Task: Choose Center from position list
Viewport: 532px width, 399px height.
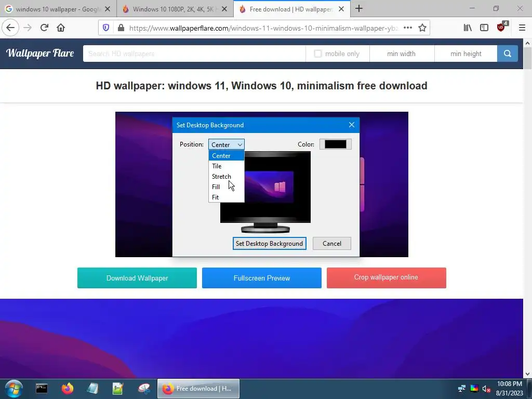Action: pos(227,156)
